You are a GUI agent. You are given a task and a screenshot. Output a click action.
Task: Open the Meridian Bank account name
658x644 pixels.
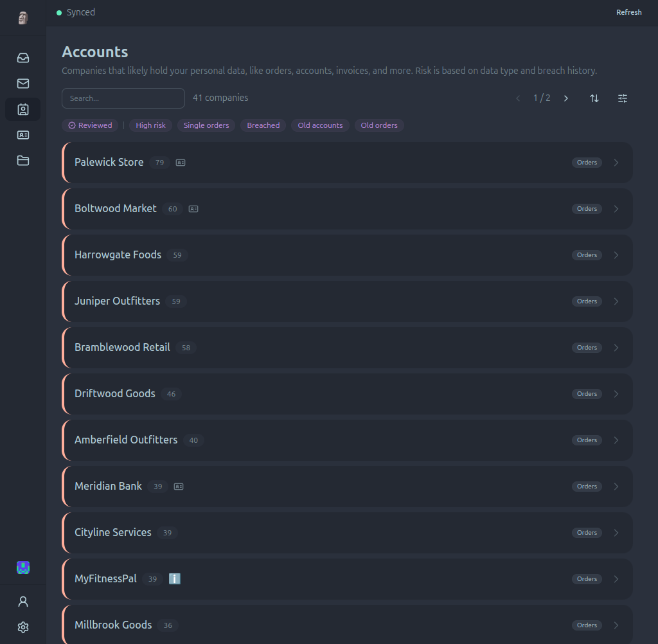click(108, 486)
